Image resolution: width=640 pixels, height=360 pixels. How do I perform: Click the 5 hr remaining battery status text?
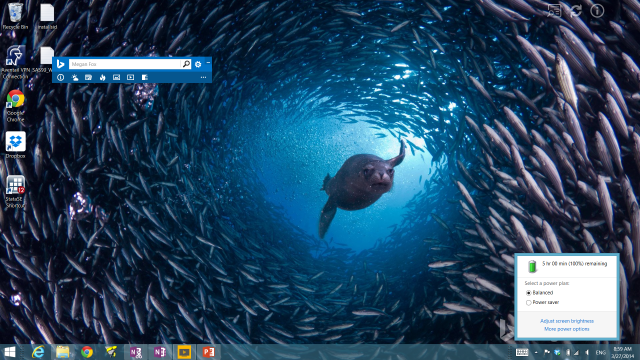[x=574, y=264]
